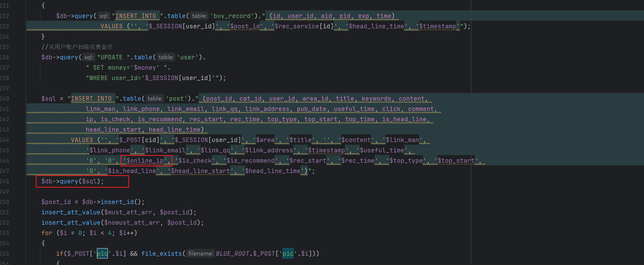Click the $online_ip variable in VALUES

145,161
